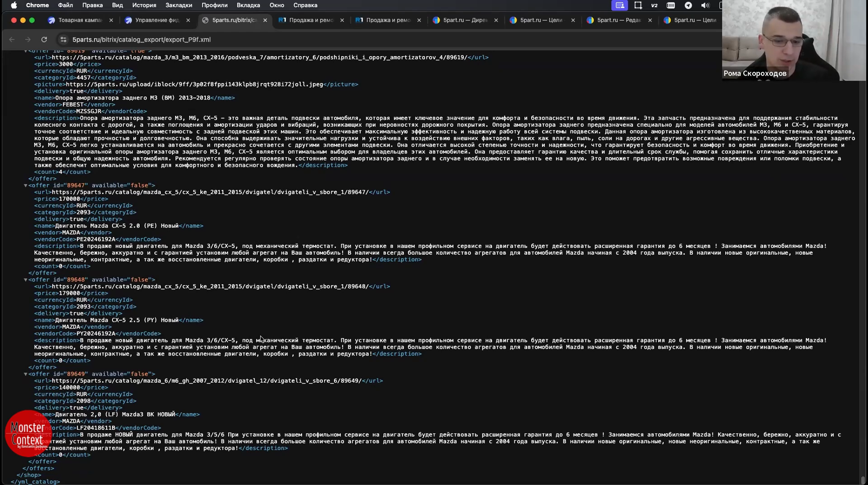Open the Apple menu
This screenshot has height=485, width=868.
coord(14,5)
